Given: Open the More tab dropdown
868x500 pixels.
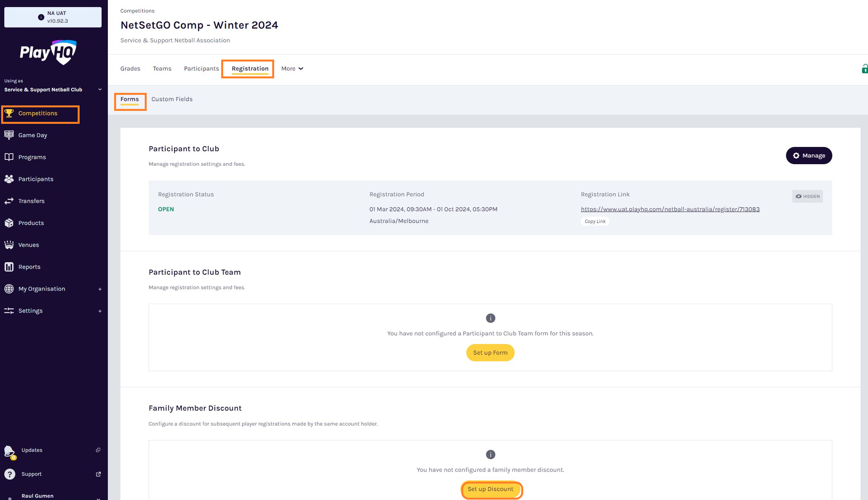Looking at the screenshot, I should click(292, 69).
